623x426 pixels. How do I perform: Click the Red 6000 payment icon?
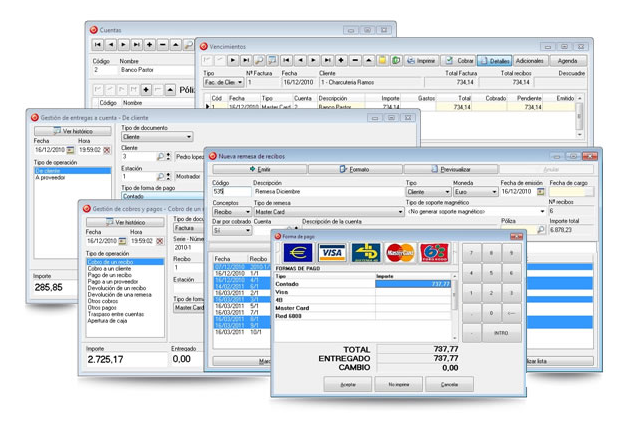tap(434, 253)
